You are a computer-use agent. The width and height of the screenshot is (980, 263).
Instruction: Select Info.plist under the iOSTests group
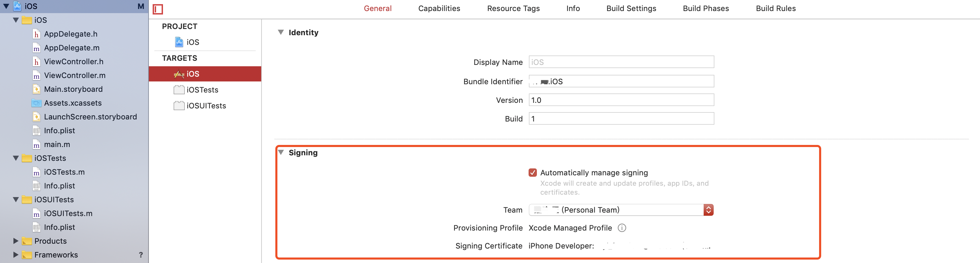59,186
